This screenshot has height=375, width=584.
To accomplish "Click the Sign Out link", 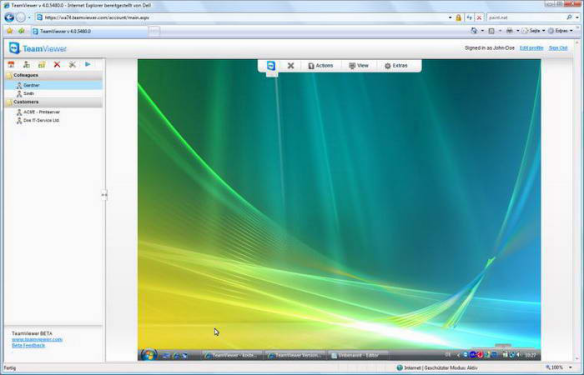I will 558,48.
